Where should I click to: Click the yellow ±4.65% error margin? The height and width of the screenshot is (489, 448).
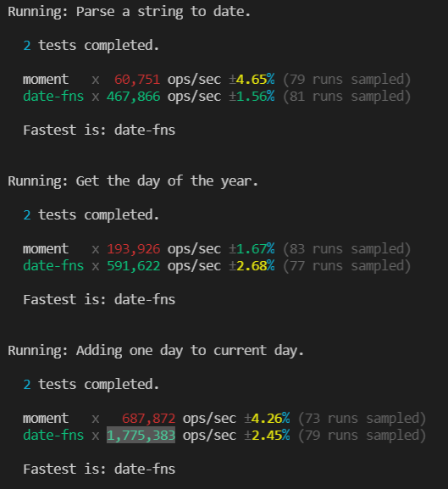(x=252, y=79)
